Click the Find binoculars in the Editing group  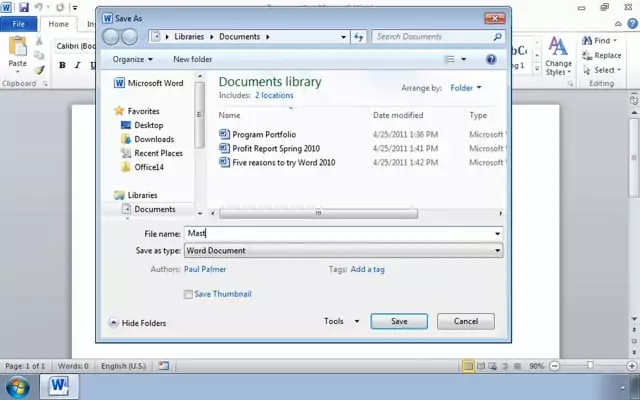587,40
